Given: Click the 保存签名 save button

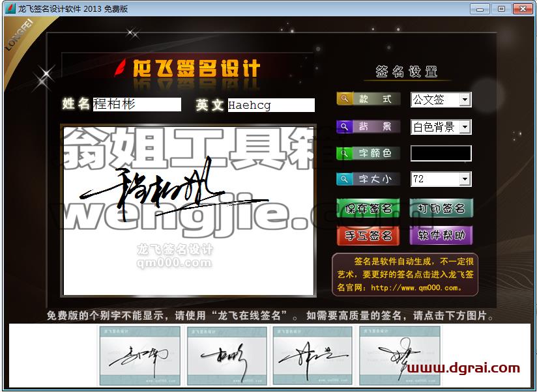Looking at the screenshot, I should coord(368,208).
